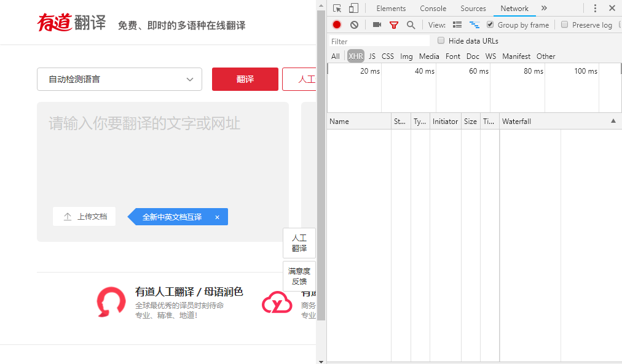This screenshot has height=364, width=622.
Task: Filter requests by Doc
Action: click(473, 56)
